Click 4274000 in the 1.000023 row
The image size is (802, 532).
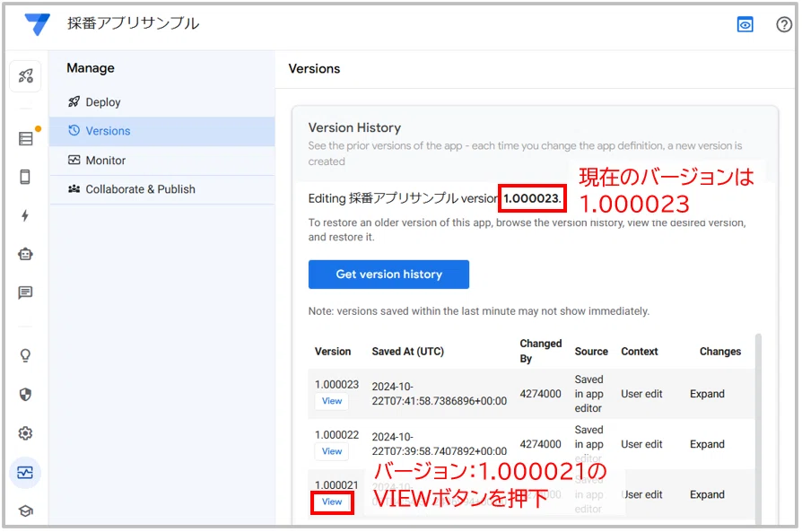click(540, 394)
